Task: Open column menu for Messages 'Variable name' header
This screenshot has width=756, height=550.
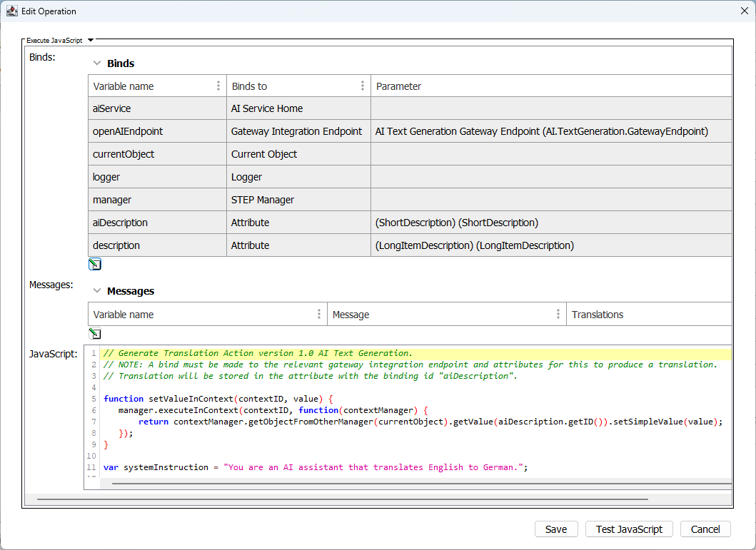Action: pos(319,315)
